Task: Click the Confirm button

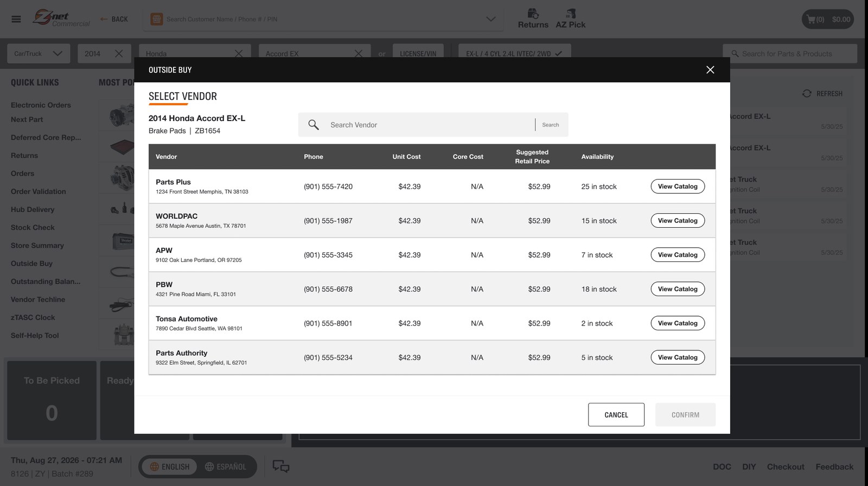Action: click(685, 415)
